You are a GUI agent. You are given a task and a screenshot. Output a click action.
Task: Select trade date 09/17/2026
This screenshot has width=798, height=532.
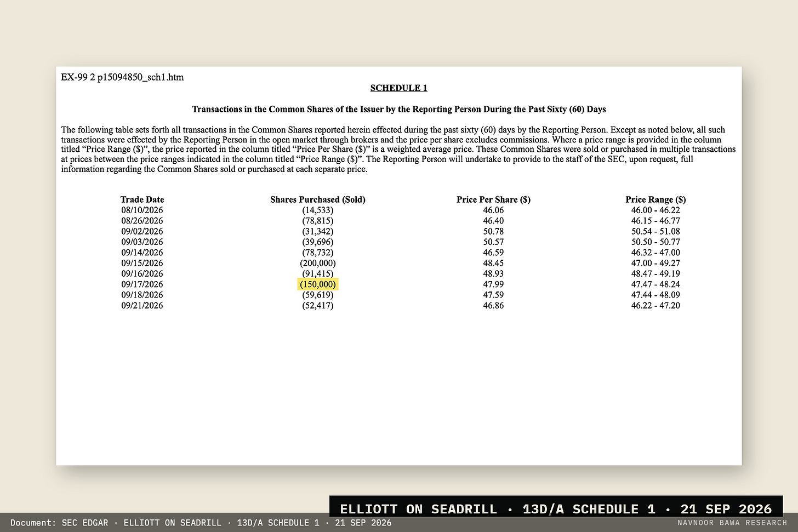point(142,284)
